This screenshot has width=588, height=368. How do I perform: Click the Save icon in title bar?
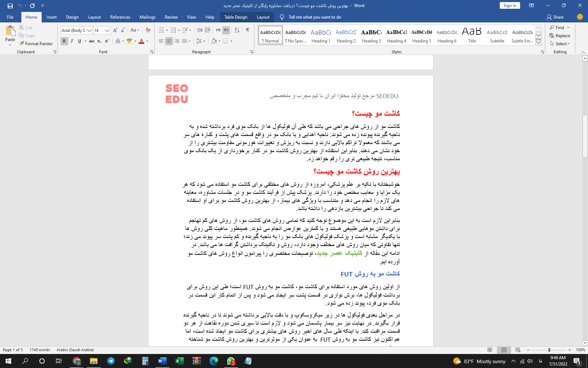pos(10,6)
